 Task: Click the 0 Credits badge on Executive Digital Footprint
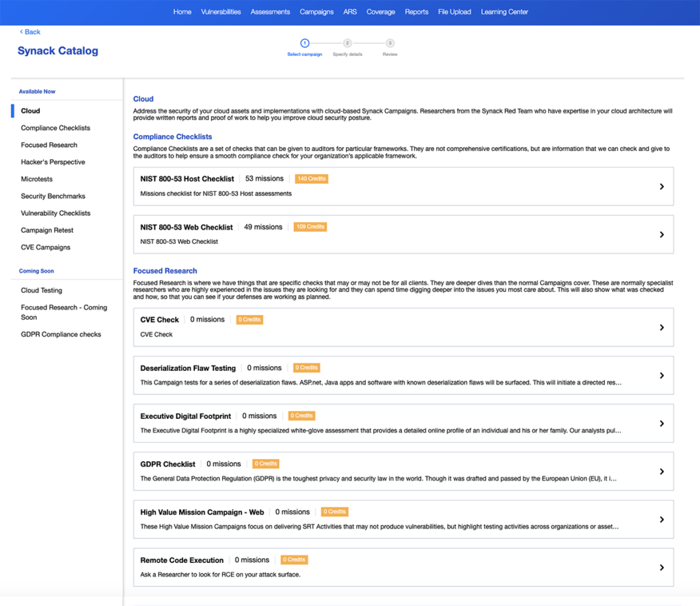click(301, 415)
